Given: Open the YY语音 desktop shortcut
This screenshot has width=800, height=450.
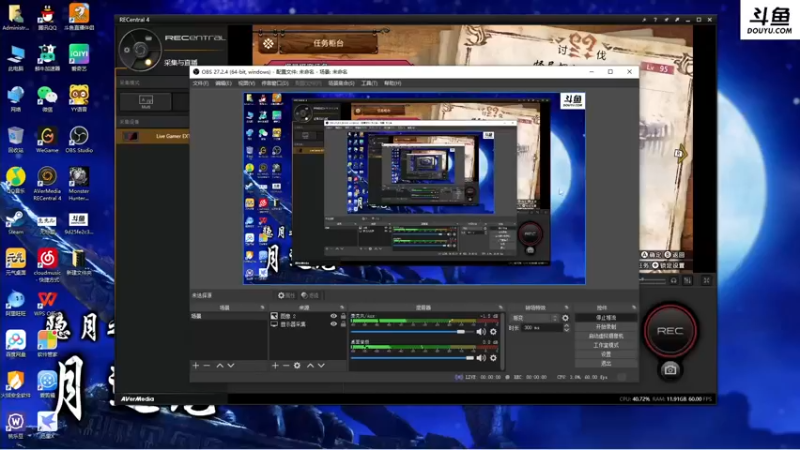Looking at the screenshot, I should pos(79,98).
